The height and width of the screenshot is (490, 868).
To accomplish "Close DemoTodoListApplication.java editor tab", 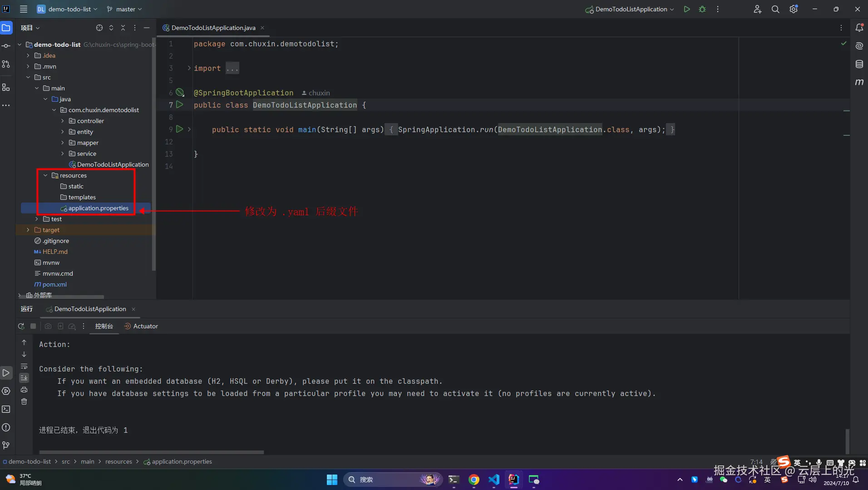I will click(262, 28).
